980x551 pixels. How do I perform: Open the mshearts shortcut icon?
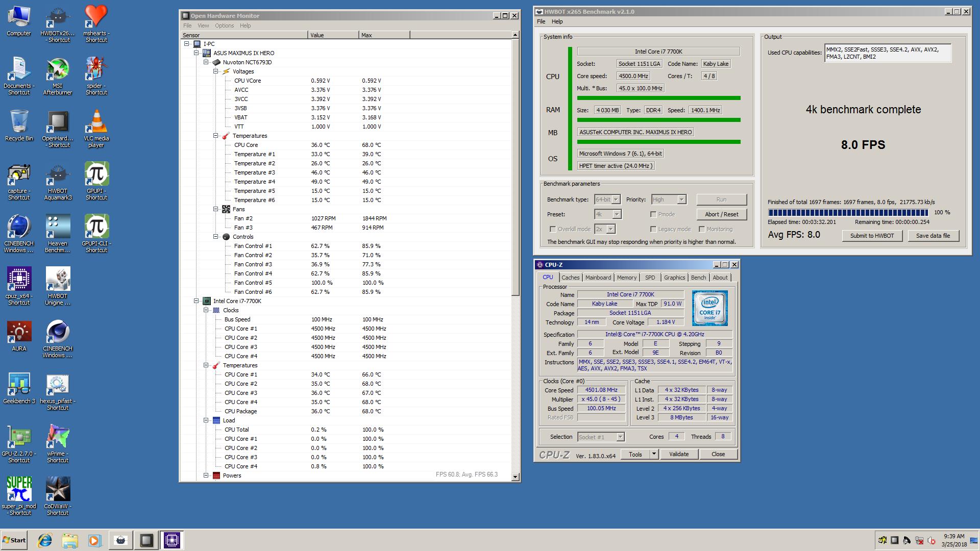(96, 24)
